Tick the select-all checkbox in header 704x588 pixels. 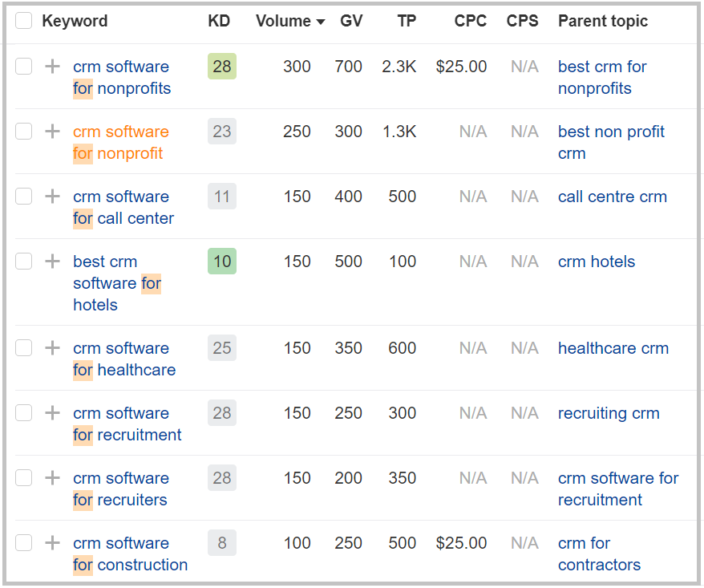tap(24, 21)
